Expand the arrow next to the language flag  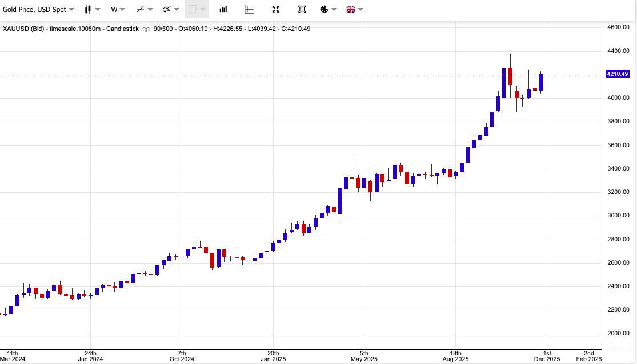pos(360,9)
